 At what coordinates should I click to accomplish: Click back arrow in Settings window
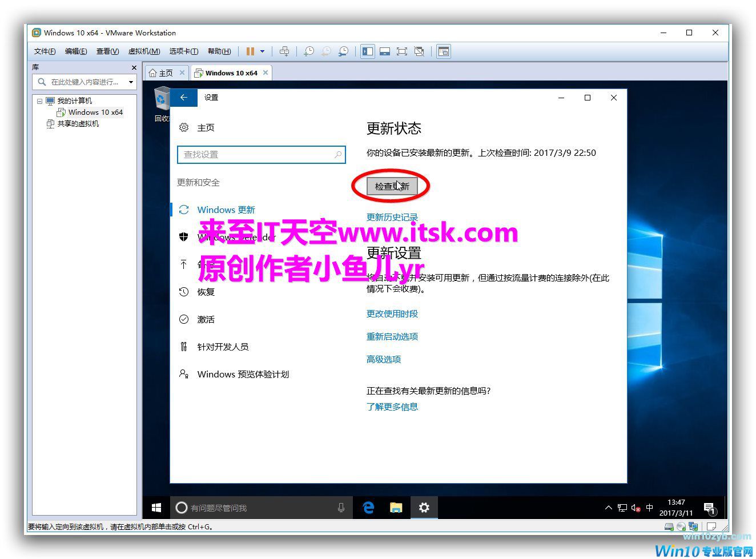[184, 98]
